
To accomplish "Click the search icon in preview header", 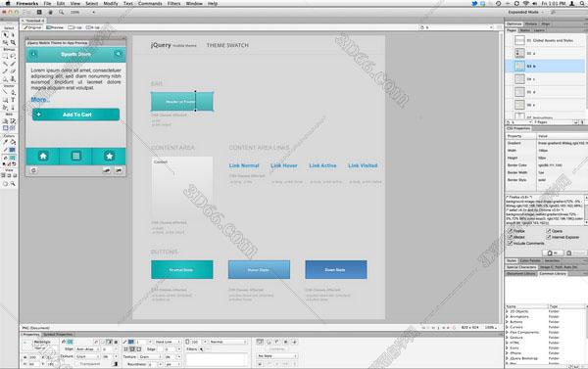I will 119,54.
